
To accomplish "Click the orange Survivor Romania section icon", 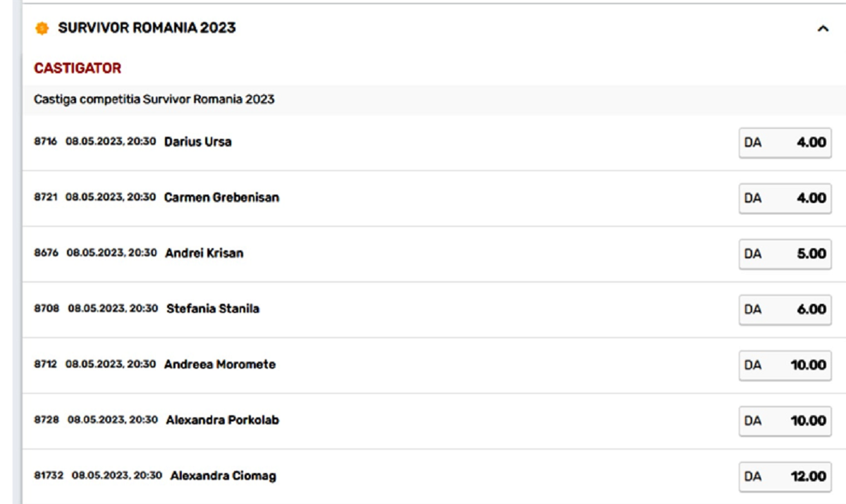I will point(42,28).
